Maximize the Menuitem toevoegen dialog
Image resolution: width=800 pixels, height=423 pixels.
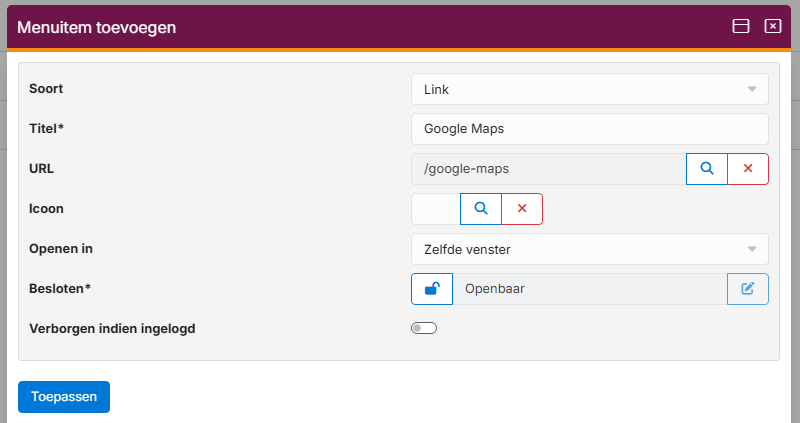pyautogui.click(x=741, y=27)
